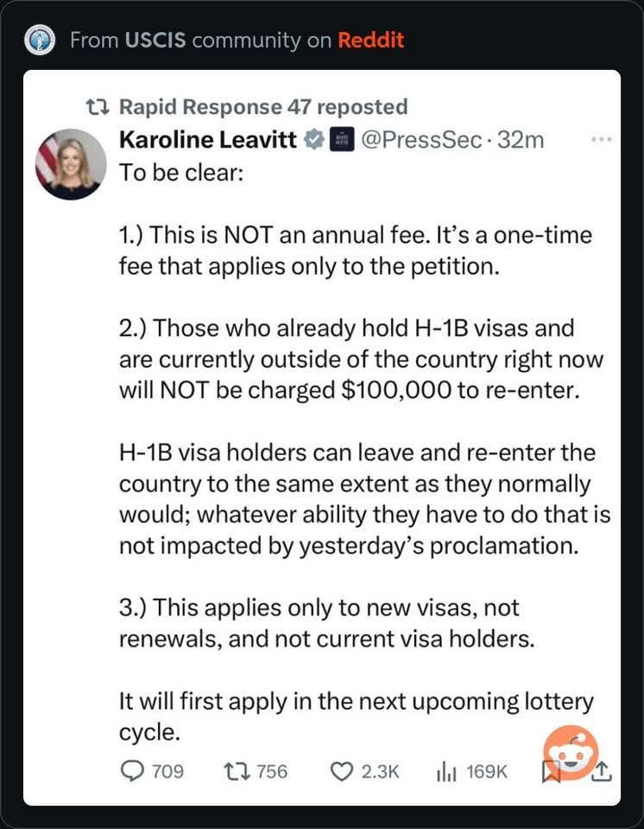Open Rapid Response 47 reposted label
This screenshot has width=644, height=829.
(x=263, y=107)
